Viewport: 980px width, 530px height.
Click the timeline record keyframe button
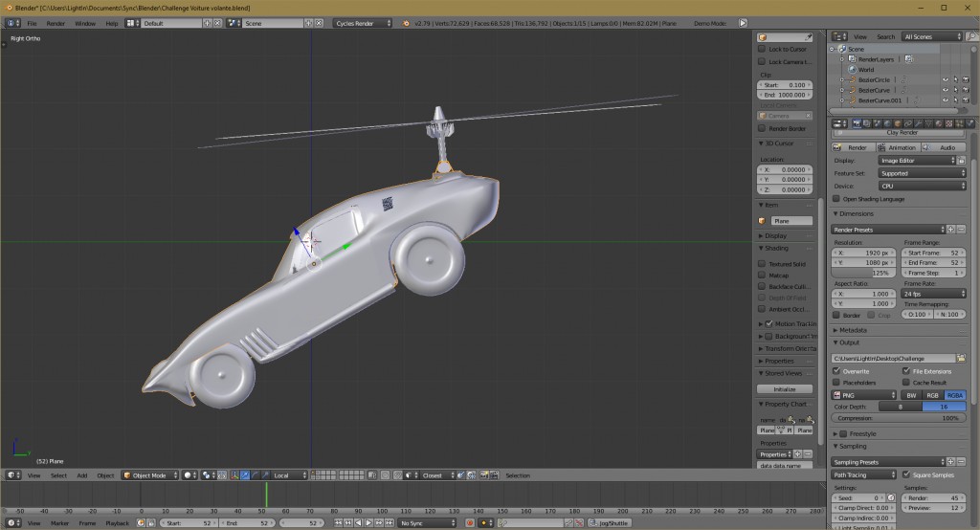(470, 523)
